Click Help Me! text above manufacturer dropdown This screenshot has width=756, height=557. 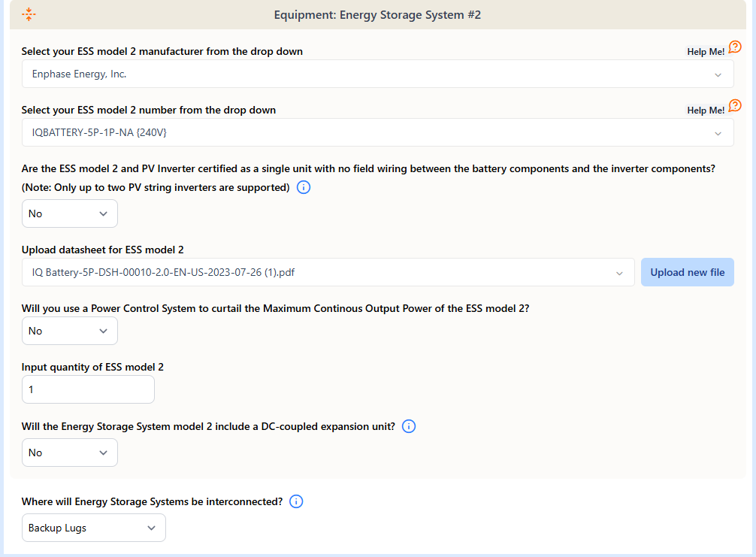coord(706,52)
